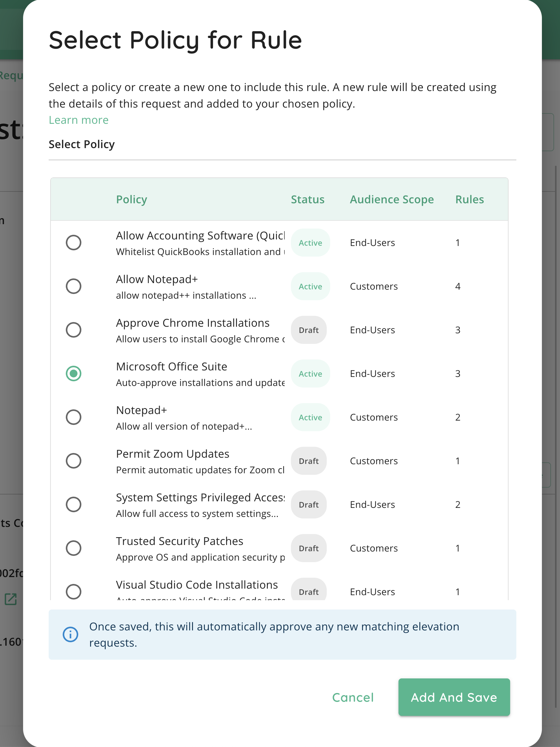Viewport: 560px width, 747px height.
Task: Select the Permit Zoom Updates radio button
Action: point(73,460)
